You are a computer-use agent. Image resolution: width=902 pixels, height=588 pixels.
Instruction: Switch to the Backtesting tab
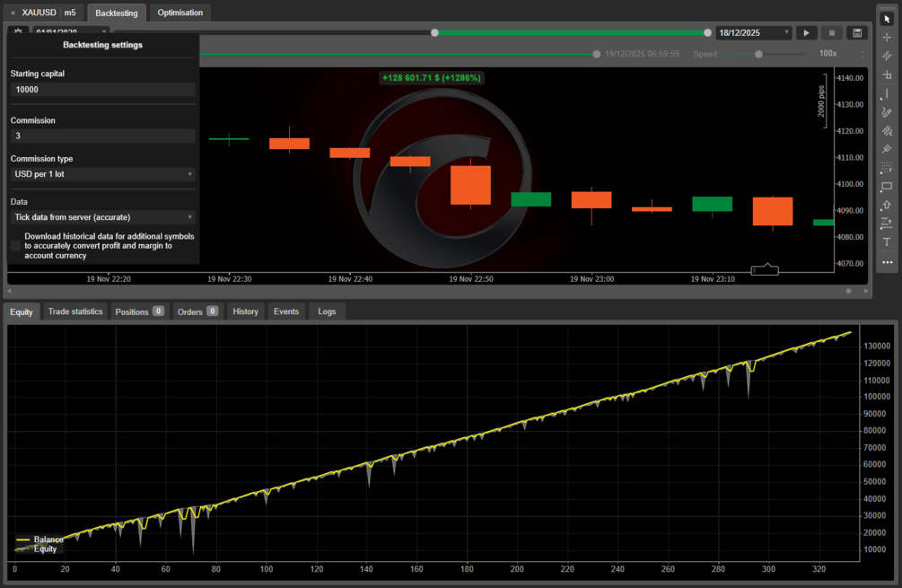[x=116, y=13]
